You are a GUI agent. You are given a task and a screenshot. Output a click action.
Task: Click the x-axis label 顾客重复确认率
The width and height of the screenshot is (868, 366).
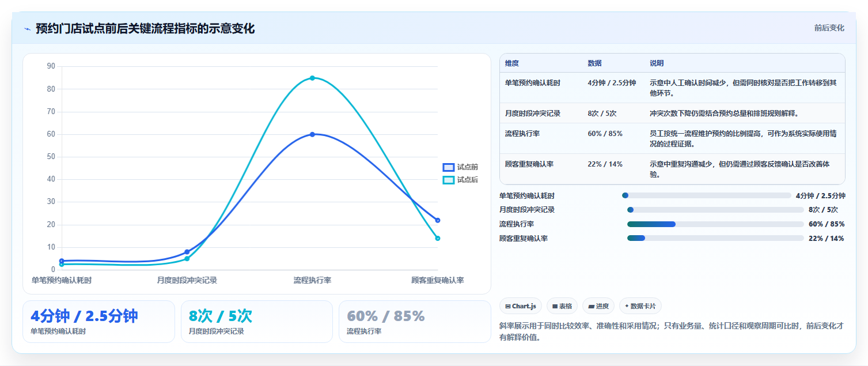(x=438, y=280)
